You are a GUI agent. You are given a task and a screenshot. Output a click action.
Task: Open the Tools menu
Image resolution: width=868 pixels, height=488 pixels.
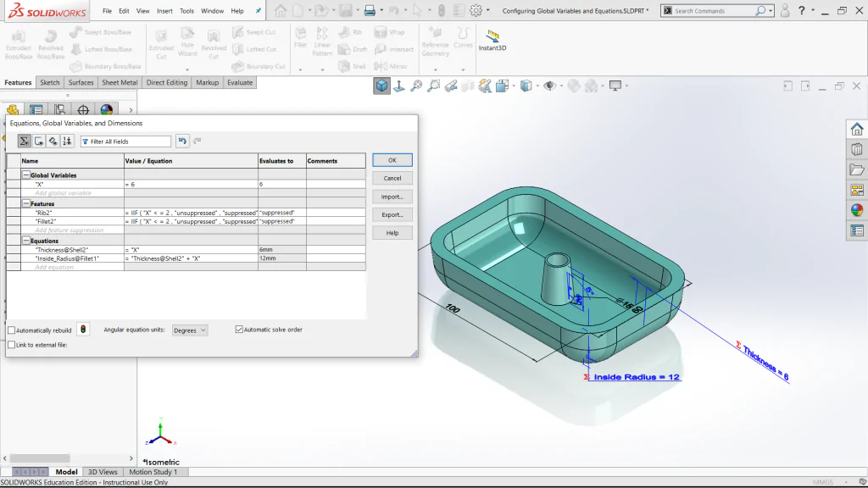tap(187, 10)
